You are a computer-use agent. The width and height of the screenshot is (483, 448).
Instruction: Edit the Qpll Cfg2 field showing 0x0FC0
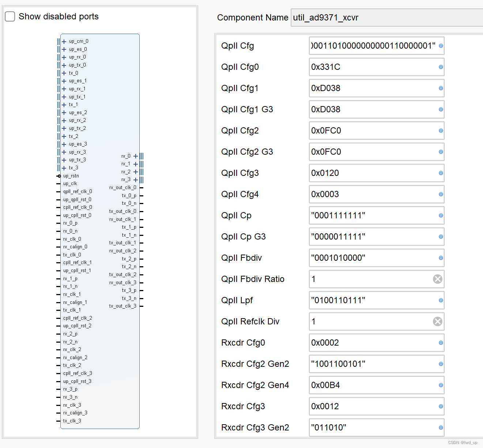377,131
